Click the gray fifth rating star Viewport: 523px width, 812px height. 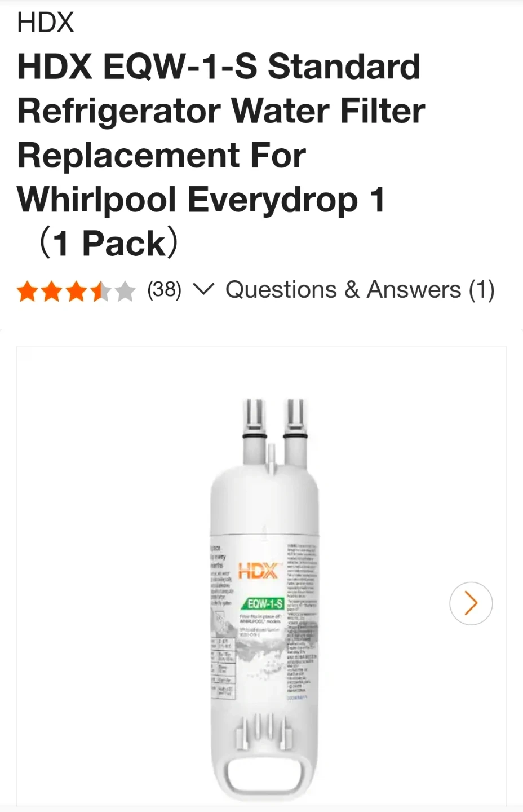pyautogui.click(x=125, y=292)
